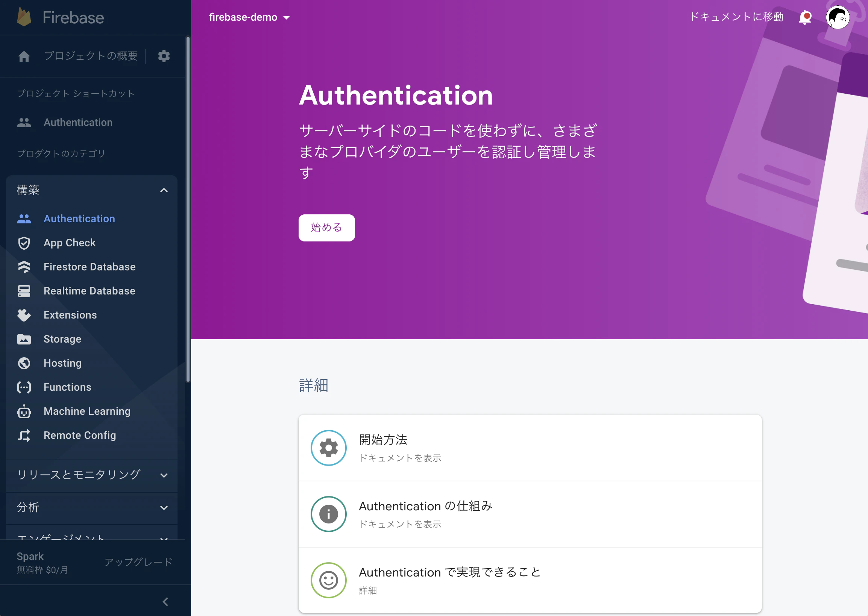Click the shortcut Authentication people icon
Image resolution: width=868 pixels, height=616 pixels.
(x=24, y=123)
